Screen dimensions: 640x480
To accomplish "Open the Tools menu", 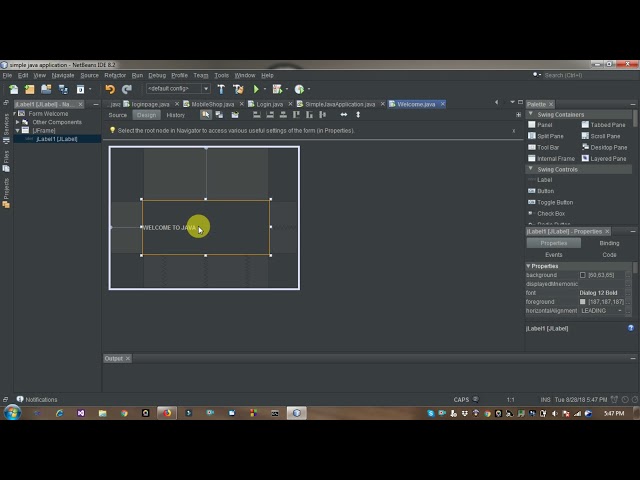I will tap(222, 76).
